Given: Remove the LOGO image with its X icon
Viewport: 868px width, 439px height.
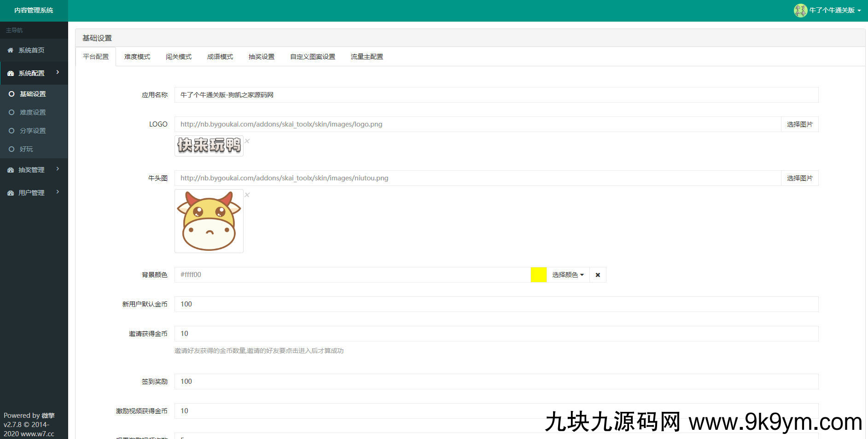Looking at the screenshot, I should [x=247, y=141].
